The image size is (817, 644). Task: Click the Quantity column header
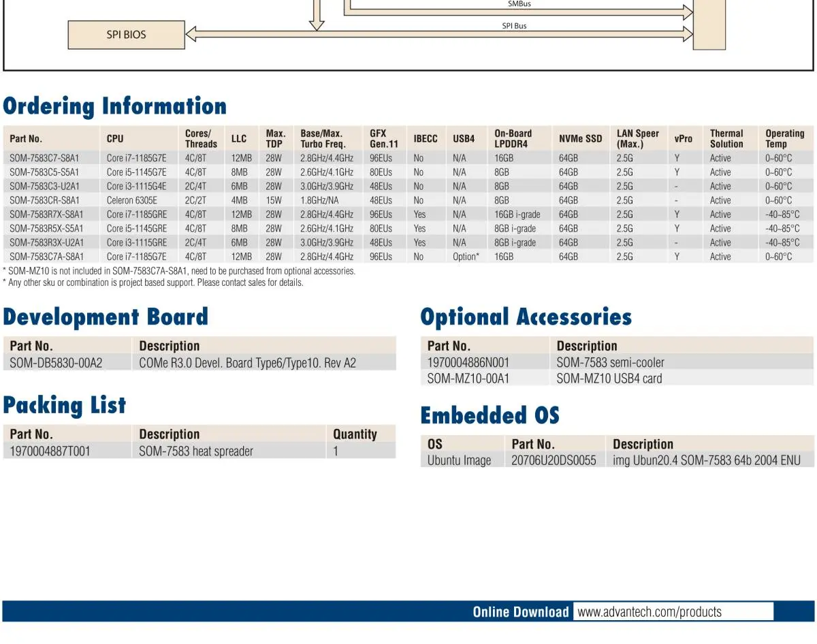pyautogui.click(x=355, y=434)
